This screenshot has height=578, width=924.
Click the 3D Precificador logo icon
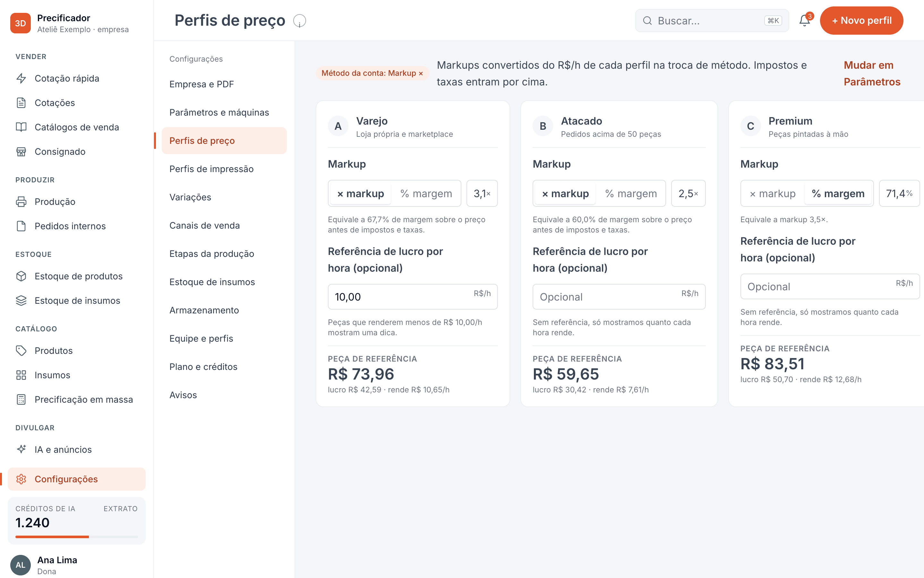click(x=20, y=23)
